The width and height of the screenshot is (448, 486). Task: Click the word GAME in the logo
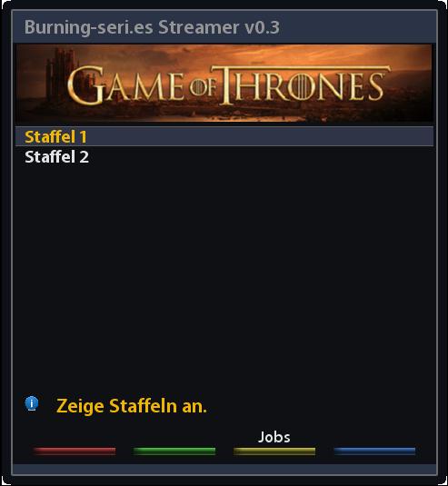click(x=126, y=85)
